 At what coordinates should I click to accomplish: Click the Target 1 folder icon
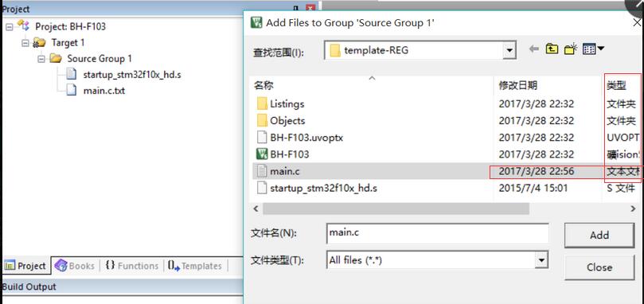coord(40,42)
